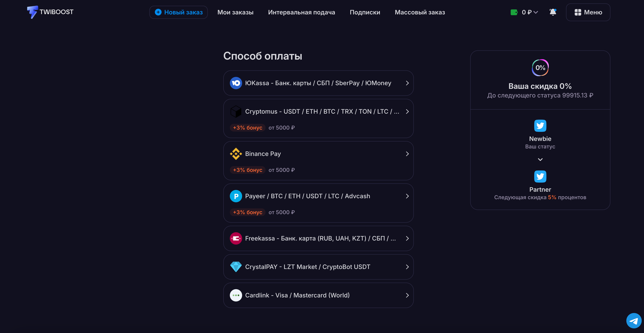This screenshot has width=644, height=333.
Task: Click the Ваша скидка 0% text
Action: tap(540, 86)
